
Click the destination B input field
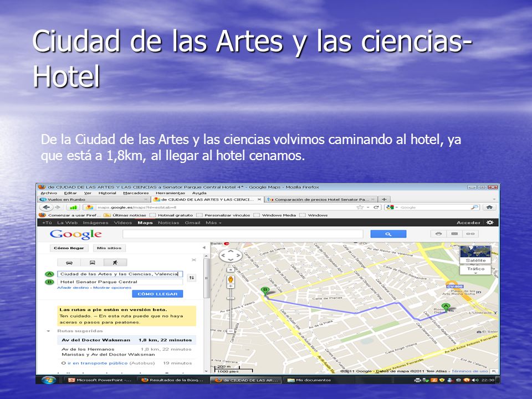pos(120,282)
